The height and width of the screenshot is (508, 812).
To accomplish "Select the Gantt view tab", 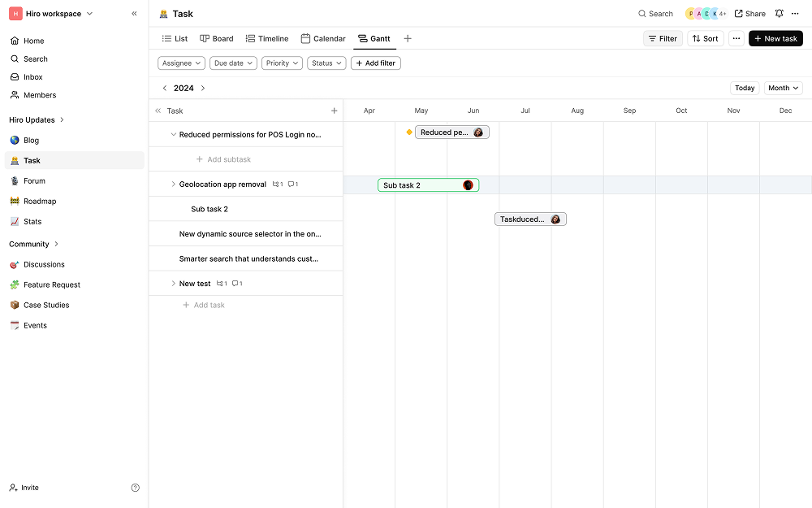I will coord(374,38).
